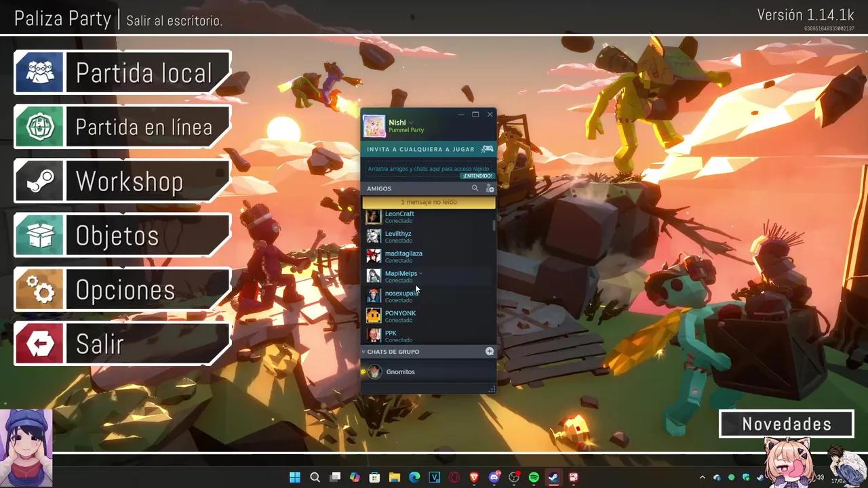
Task: Click the Steam logo icon beside Workshop
Action: click(40, 181)
